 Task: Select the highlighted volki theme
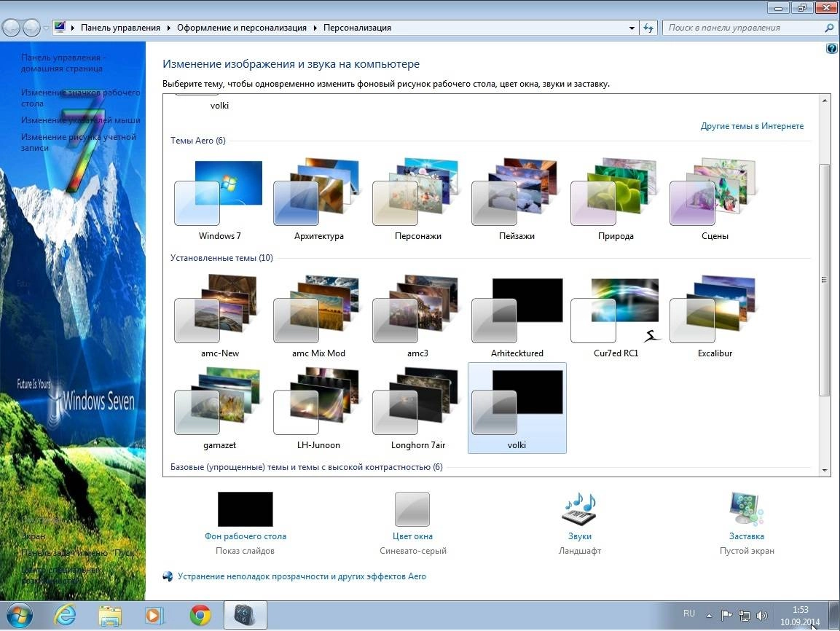[x=517, y=408]
